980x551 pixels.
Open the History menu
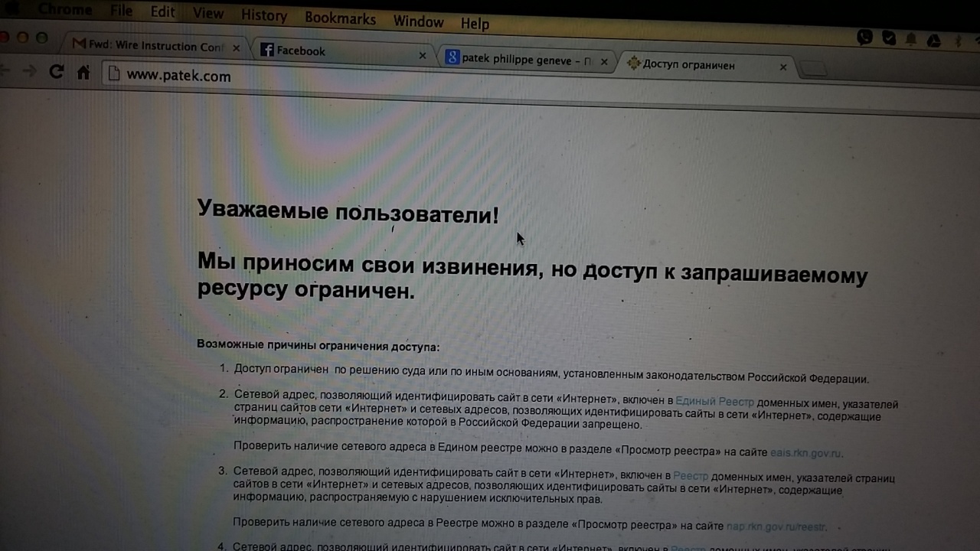263,15
